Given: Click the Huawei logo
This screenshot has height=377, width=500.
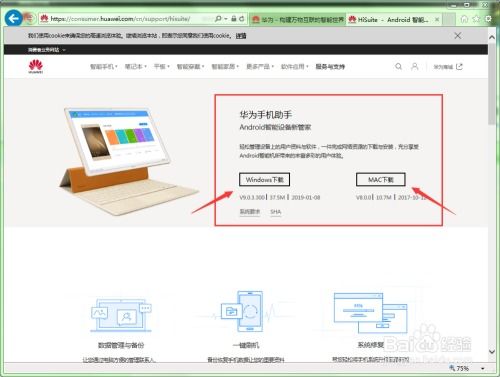Looking at the screenshot, I should coord(36,66).
